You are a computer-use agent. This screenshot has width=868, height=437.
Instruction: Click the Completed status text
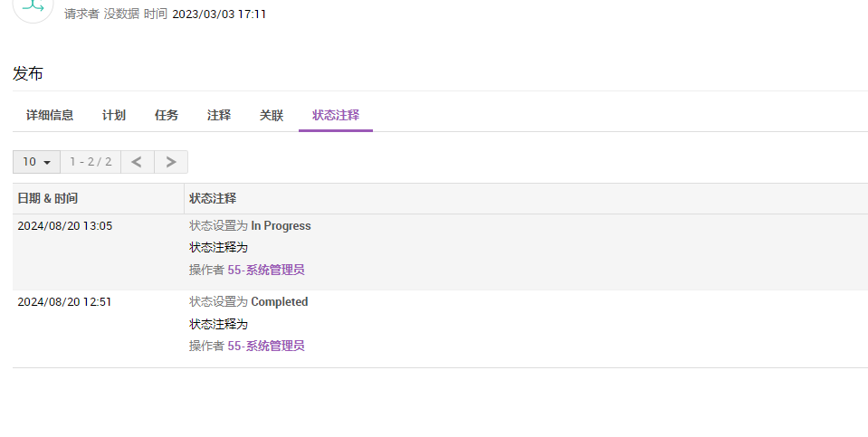click(280, 302)
